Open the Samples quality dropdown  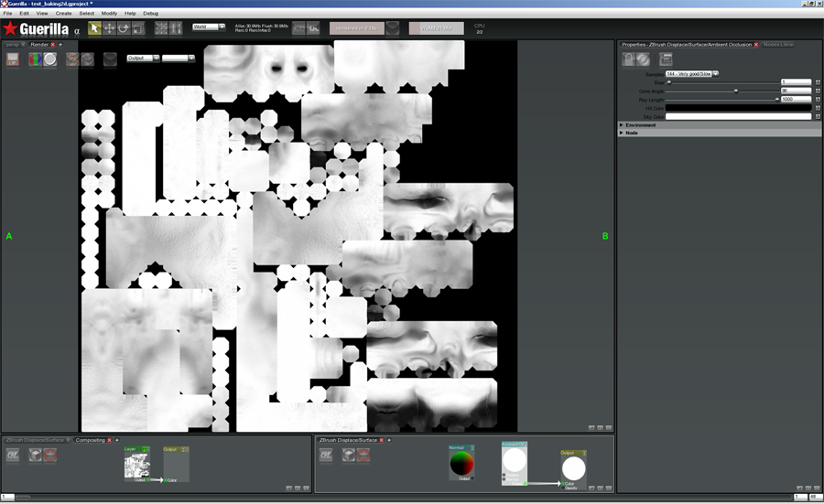coord(692,74)
